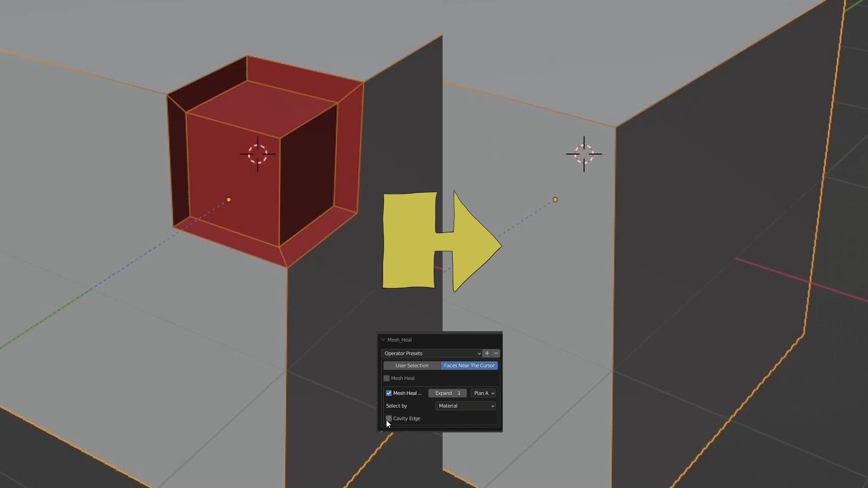This screenshot has width=868, height=488.
Task: Toggle the greyed-out Mesh Heal checkbox
Action: pyautogui.click(x=387, y=378)
